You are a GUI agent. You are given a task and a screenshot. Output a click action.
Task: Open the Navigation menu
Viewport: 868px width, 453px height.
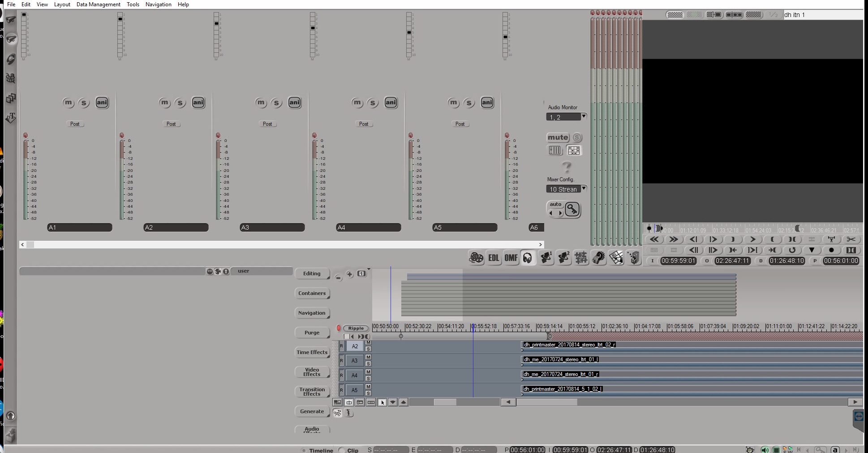point(159,4)
